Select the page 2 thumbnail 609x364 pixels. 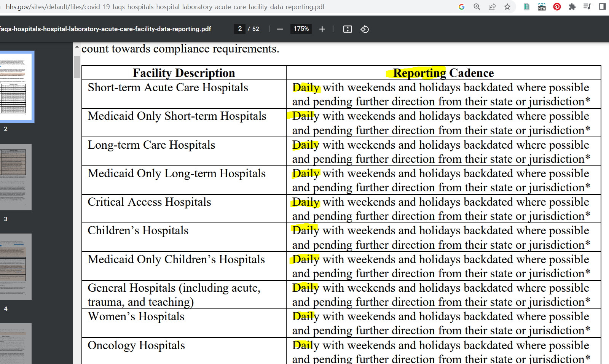click(15, 87)
